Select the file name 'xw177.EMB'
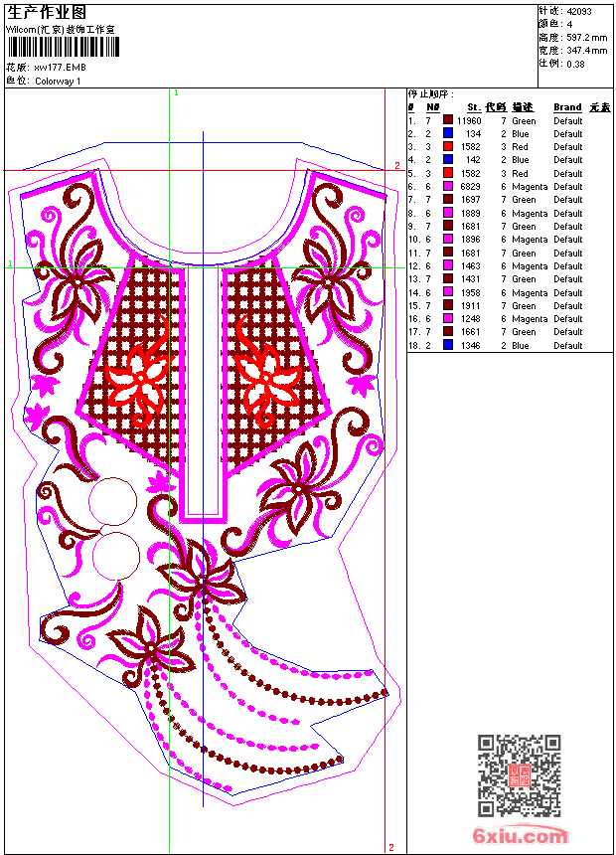 coord(60,68)
